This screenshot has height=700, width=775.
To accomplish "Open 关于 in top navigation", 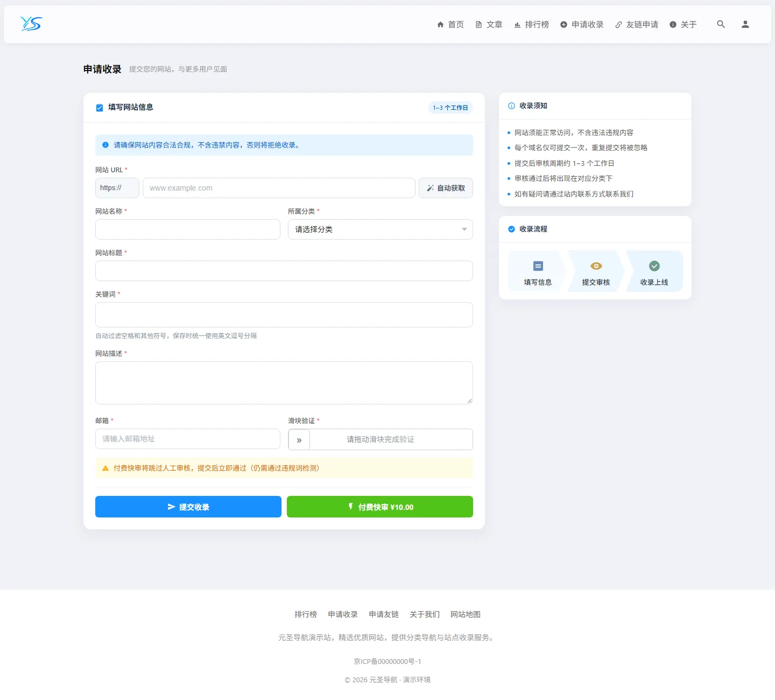I will [x=683, y=24].
